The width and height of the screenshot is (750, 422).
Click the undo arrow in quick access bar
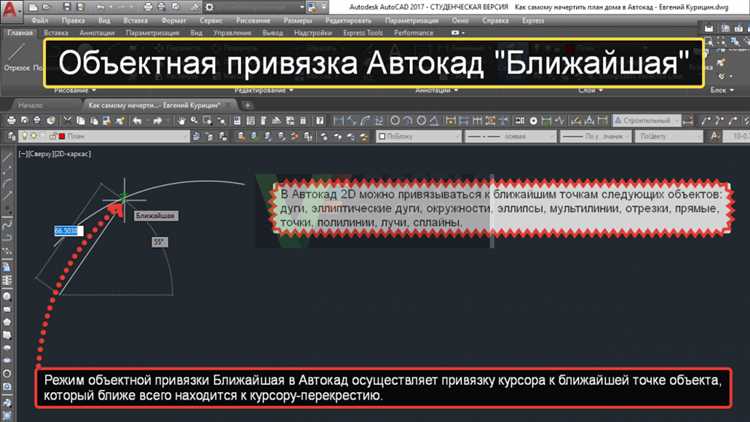(x=100, y=7)
